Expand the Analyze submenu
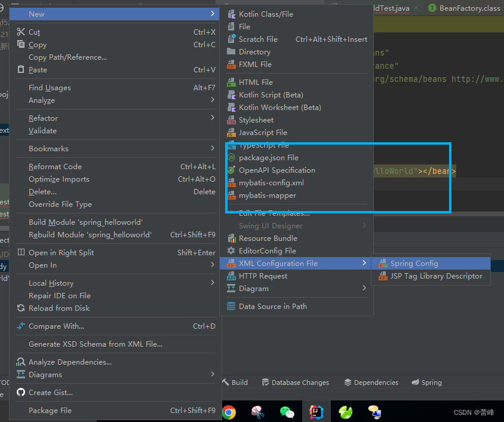Image resolution: width=504 pixels, height=422 pixels. click(213, 100)
